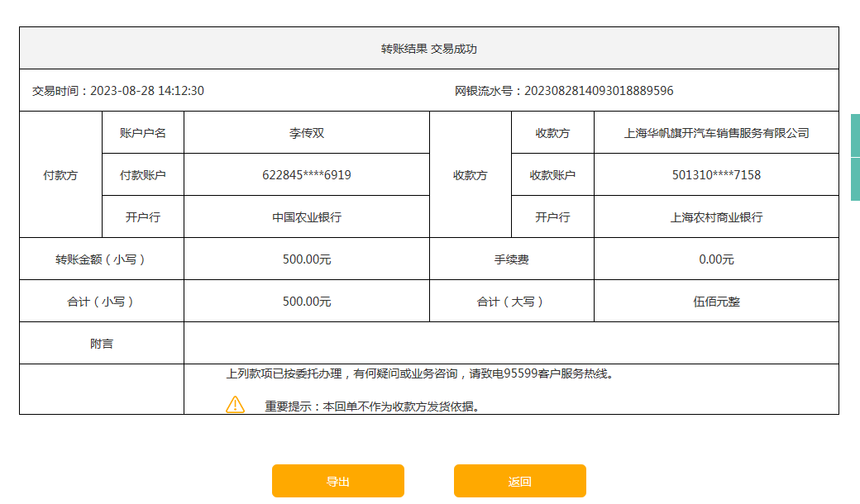Click the 转账金额（小写） label cell
This screenshot has width=860, height=504.
tap(101, 259)
